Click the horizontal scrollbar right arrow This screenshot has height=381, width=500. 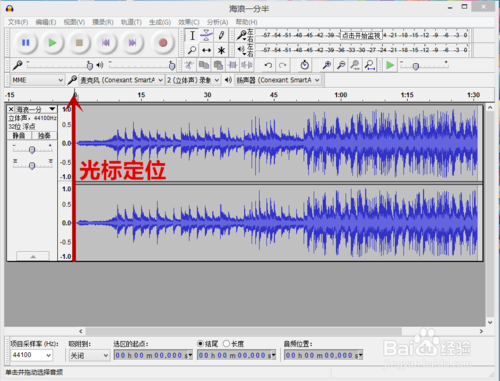(x=481, y=331)
